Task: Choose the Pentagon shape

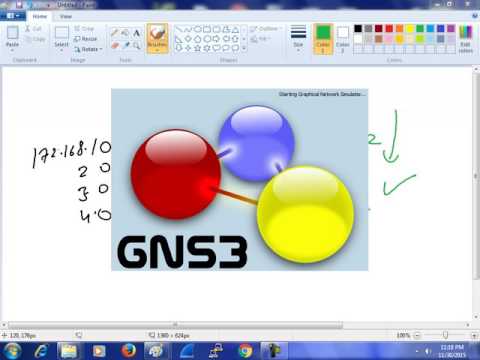Action: (x=197, y=39)
